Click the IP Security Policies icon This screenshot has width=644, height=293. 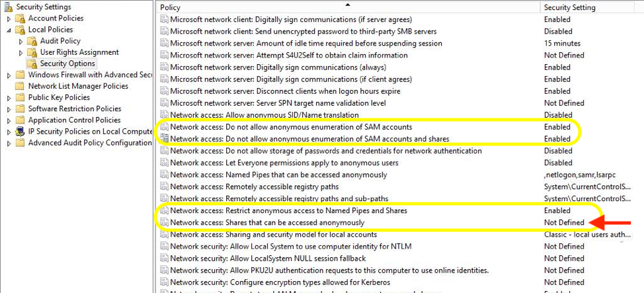point(19,132)
